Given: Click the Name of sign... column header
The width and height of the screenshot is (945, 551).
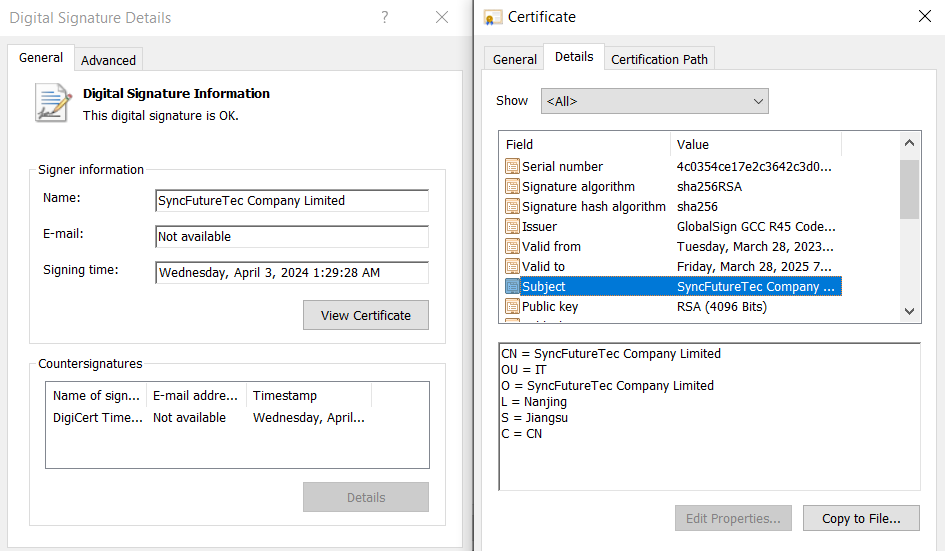Looking at the screenshot, I should [x=96, y=395].
